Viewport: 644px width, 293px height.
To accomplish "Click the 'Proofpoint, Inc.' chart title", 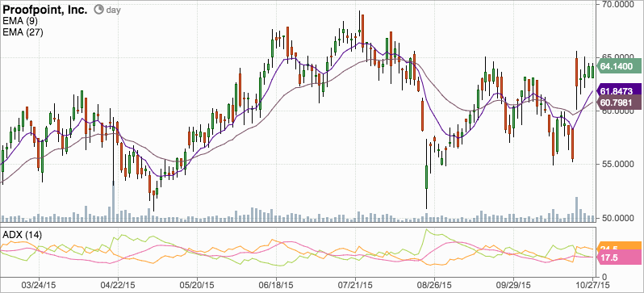I will (44, 10).
